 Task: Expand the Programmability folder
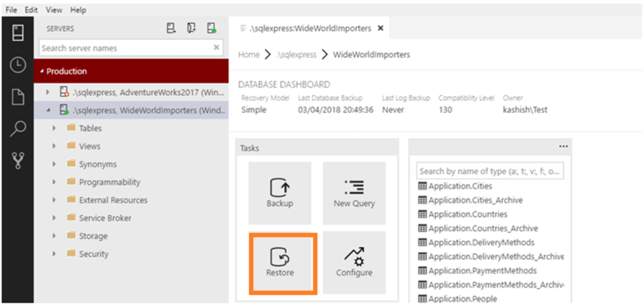[54, 182]
